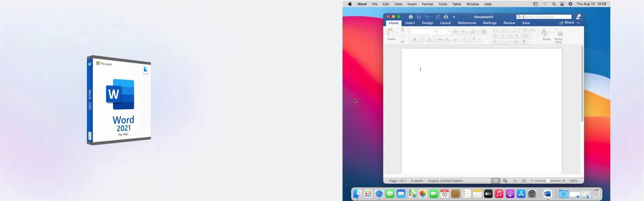Click the Redo icon in the title bar
This screenshot has width=644, height=201.
(x=437, y=17)
